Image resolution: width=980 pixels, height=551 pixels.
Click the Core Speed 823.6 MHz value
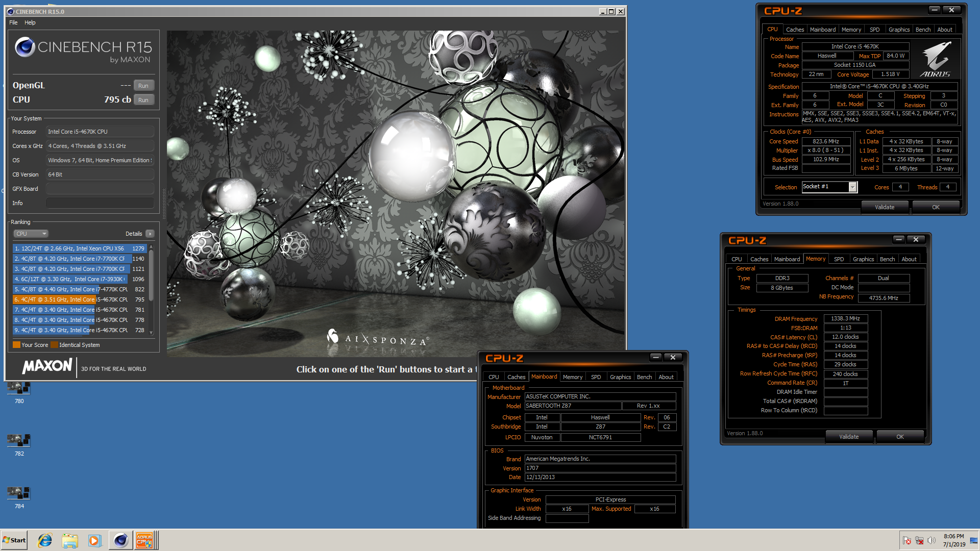[x=826, y=142]
